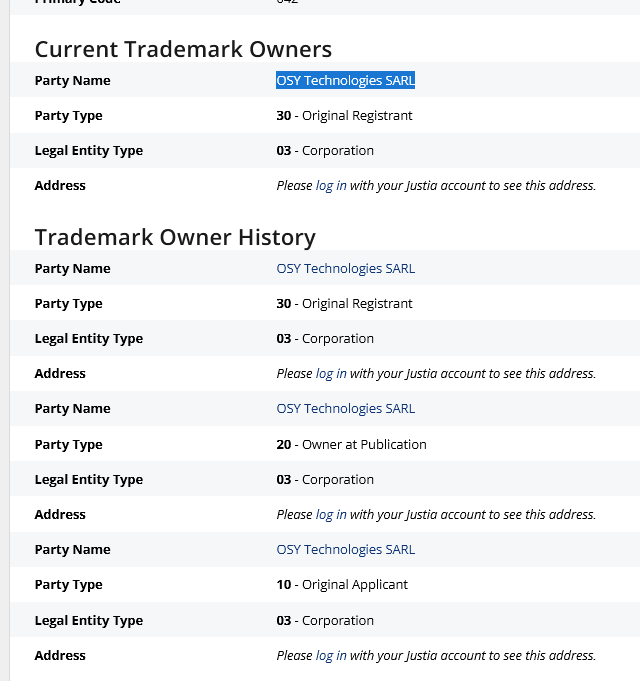Select "03 - Corporation" below Owner at Publication

[x=325, y=479]
